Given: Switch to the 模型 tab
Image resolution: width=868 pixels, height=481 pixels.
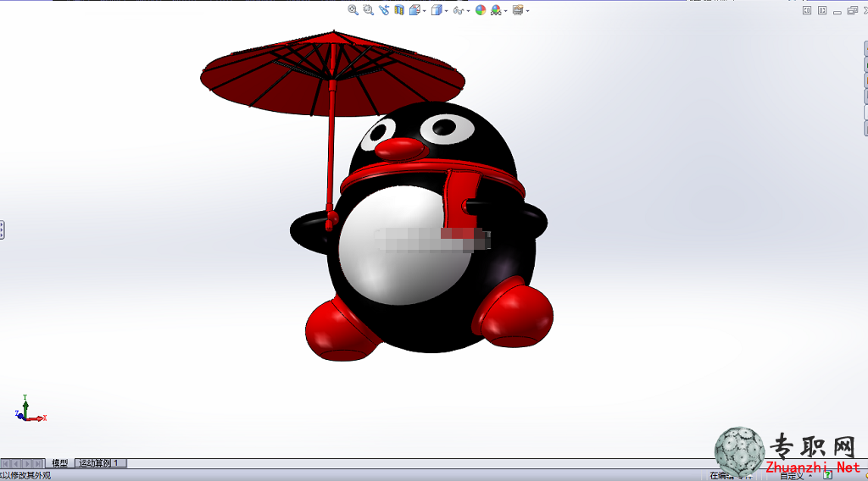Looking at the screenshot, I should coord(60,463).
